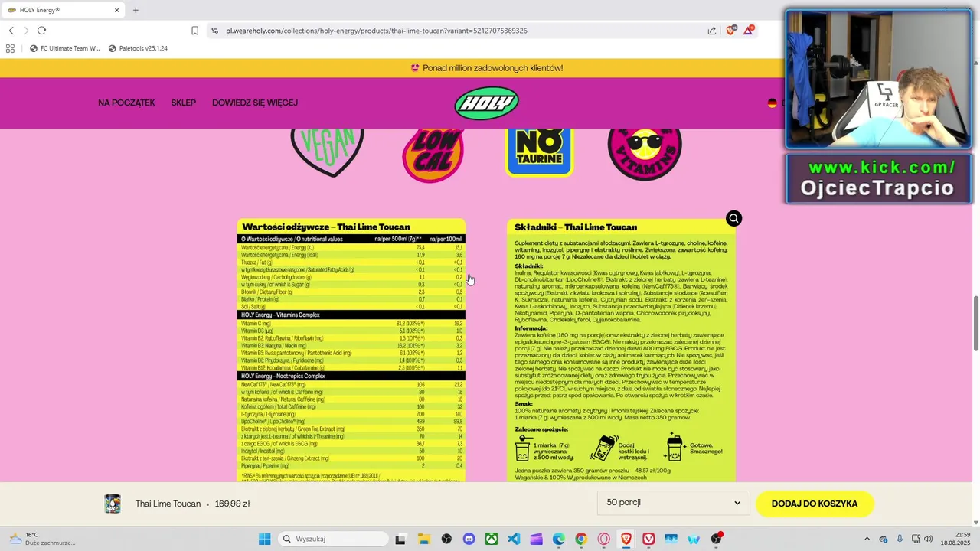Open volume control in system tray
This screenshot has height=551, width=980.
click(930, 539)
